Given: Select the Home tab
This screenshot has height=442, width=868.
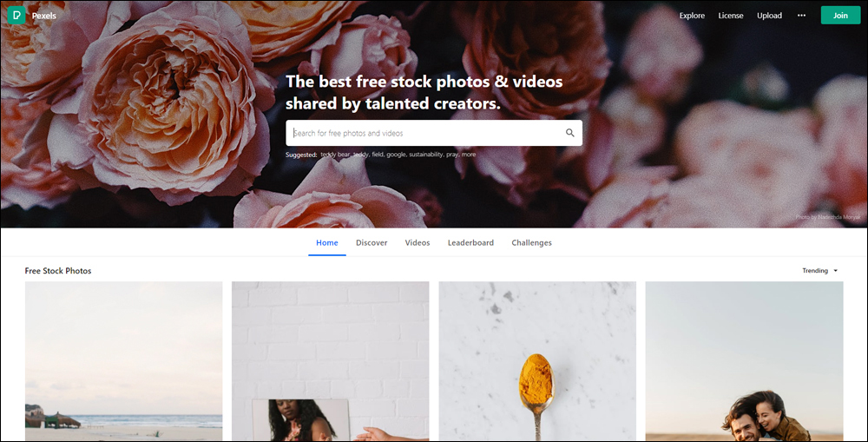Looking at the screenshot, I should tap(327, 242).
